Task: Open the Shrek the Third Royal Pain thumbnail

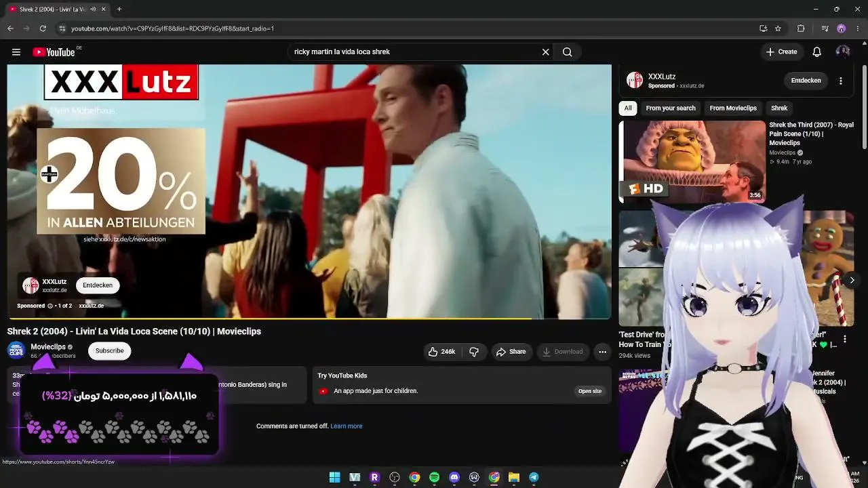Action: (692, 161)
